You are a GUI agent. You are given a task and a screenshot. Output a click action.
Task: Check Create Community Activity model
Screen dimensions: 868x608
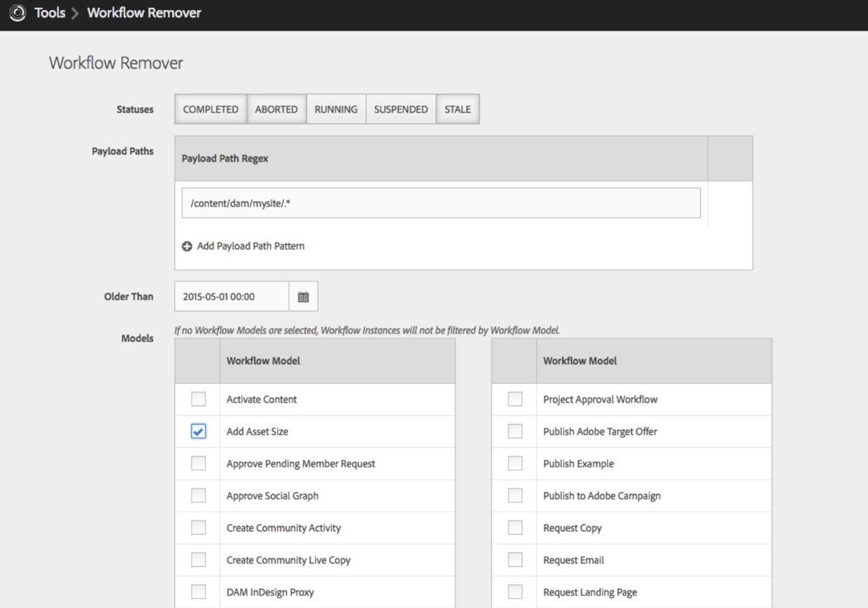click(x=198, y=527)
